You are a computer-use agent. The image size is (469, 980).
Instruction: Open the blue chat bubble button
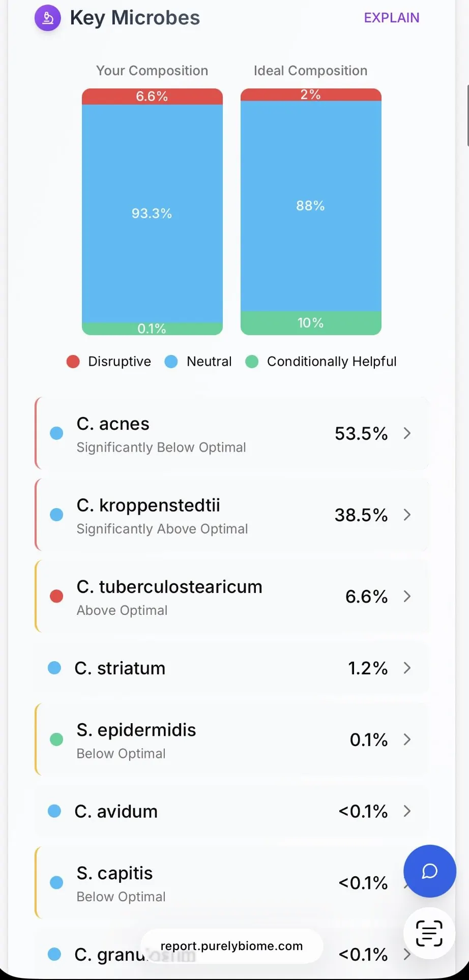click(429, 871)
